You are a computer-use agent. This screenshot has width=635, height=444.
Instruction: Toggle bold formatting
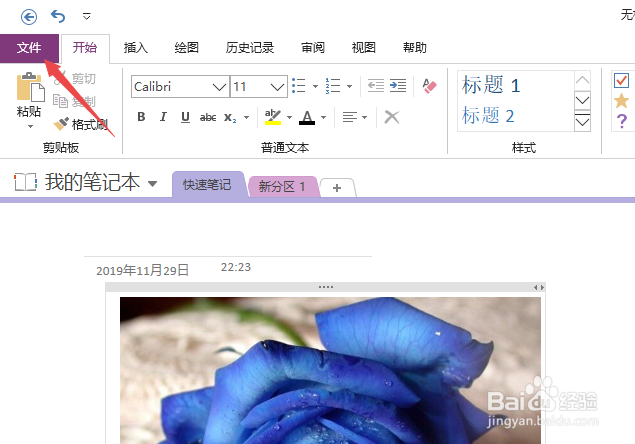click(x=141, y=117)
